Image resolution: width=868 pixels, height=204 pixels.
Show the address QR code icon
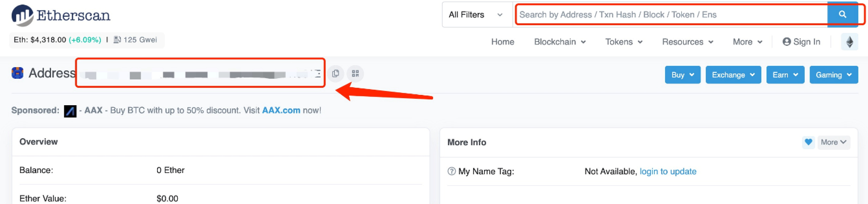coord(355,74)
